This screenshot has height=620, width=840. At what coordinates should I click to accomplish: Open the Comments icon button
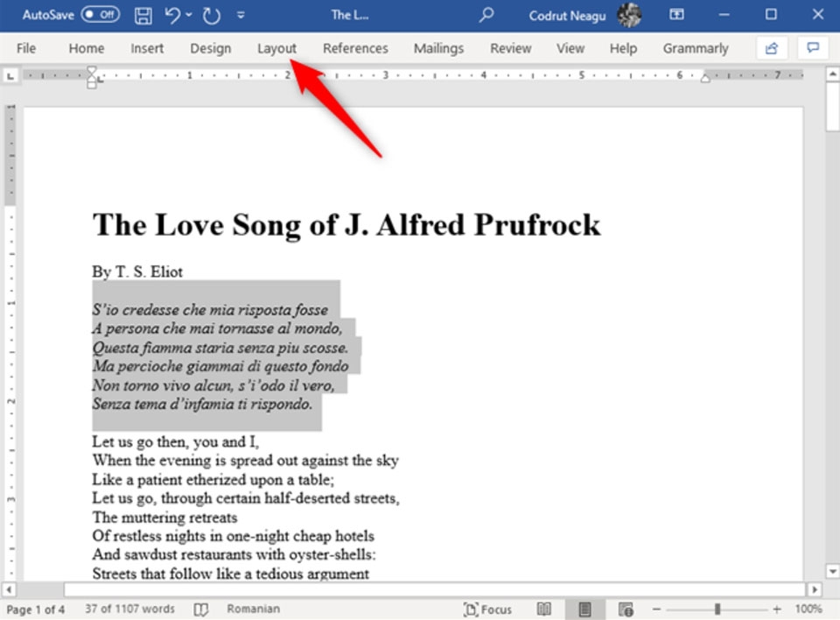click(813, 48)
